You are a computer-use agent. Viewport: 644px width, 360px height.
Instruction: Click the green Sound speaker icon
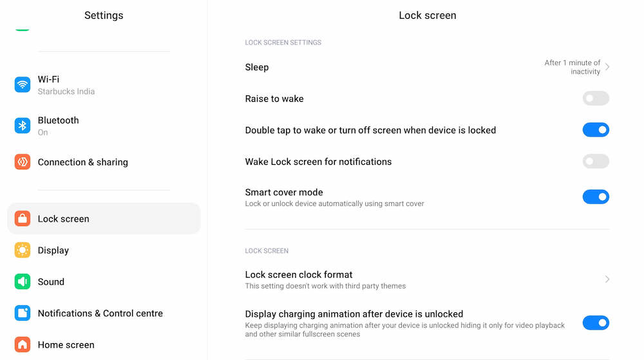(23, 281)
